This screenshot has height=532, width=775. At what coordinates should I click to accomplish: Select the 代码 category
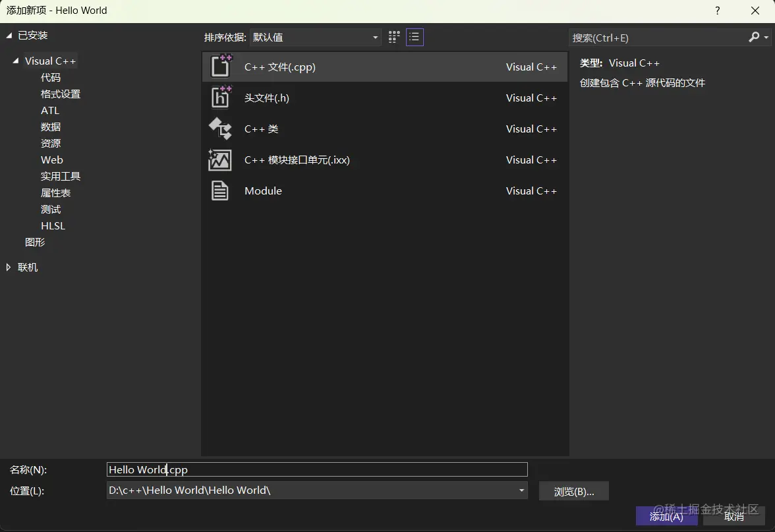(x=50, y=78)
